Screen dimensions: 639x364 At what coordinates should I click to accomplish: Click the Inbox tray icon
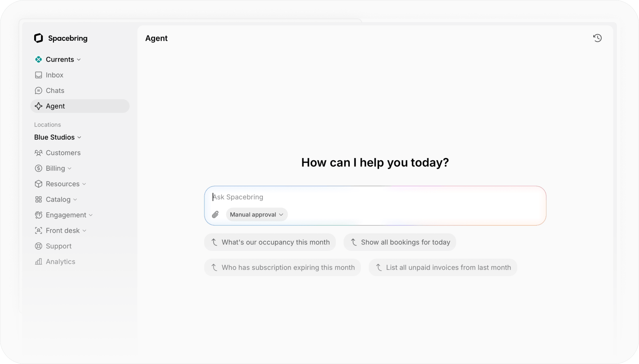[x=38, y=75]
